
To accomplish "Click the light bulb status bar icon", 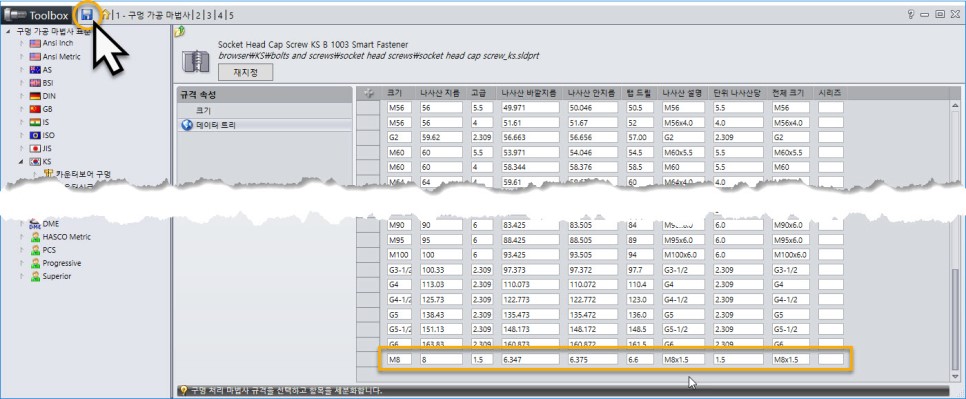I will coord(183,390).
